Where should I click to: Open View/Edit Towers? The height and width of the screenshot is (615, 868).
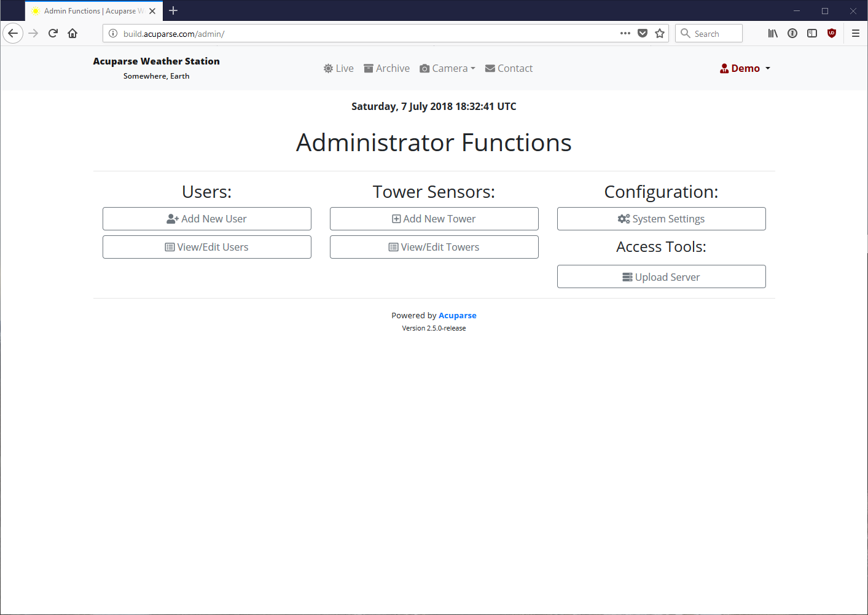point(434,247)
